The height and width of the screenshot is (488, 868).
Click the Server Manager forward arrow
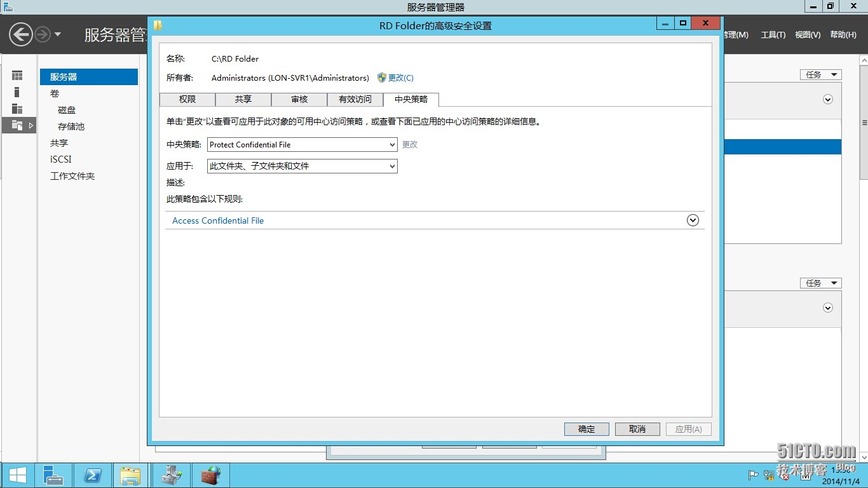42,34
